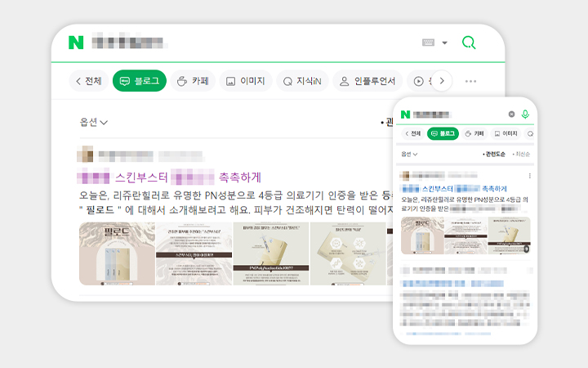Expand the 옵션 dropdown in mobile view
The height and width of the screenshot is (368, 588).
[409, 154]
